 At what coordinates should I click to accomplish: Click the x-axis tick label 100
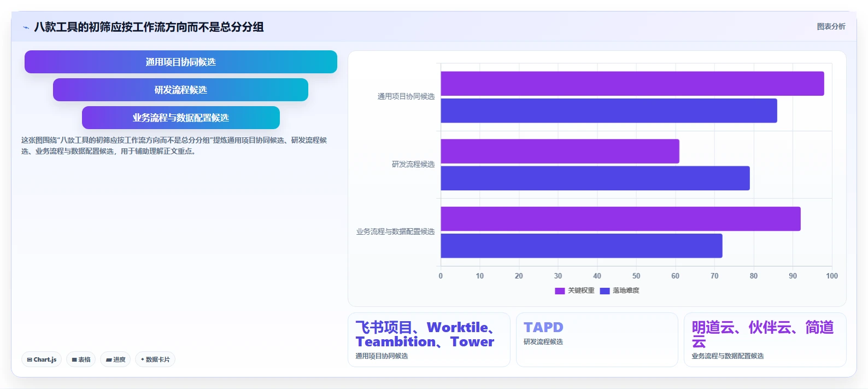(x=832, y=276)
